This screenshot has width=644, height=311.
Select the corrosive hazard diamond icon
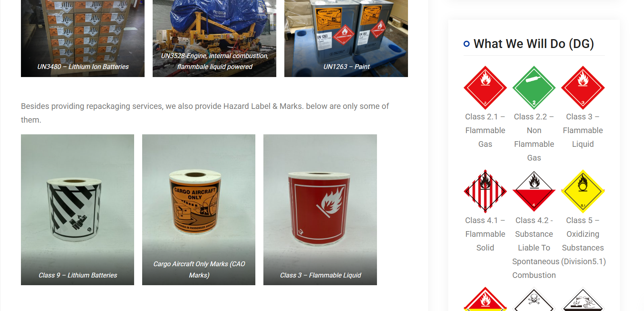point(583,299)
